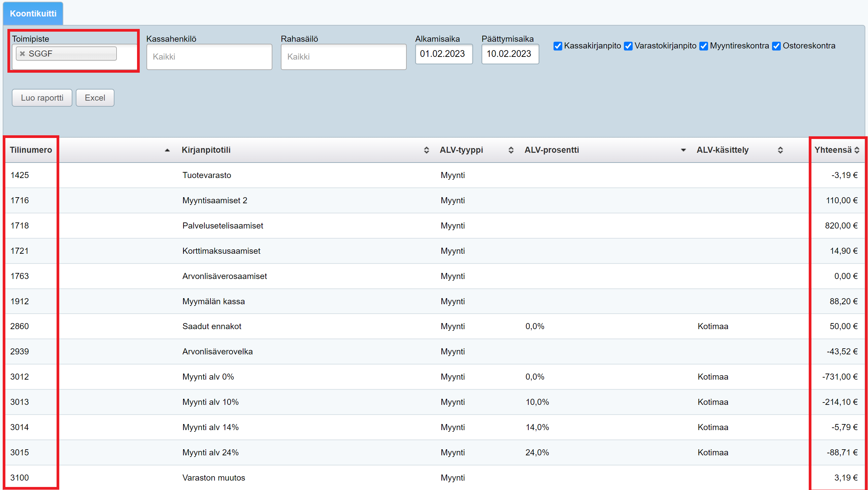This screenshot has height=490, width=868.
Task: Open the Rahasäilö Kaikki dropdown
Action: coord(343,57)
